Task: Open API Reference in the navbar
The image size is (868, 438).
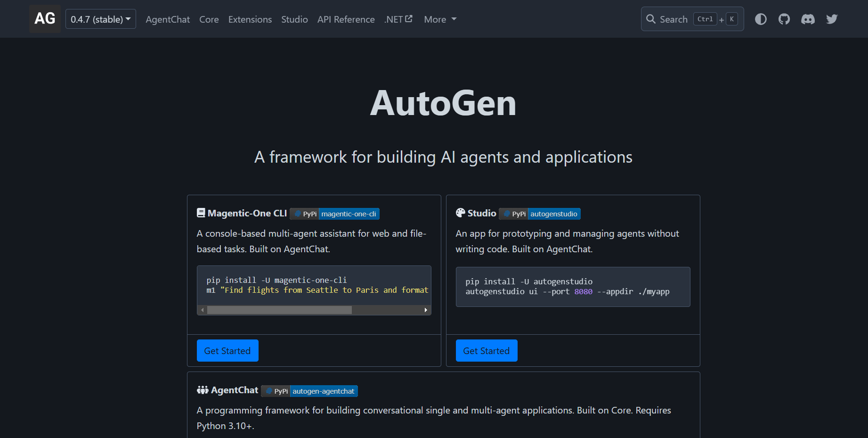Action: pyautogui.click(x=346, y=19)
